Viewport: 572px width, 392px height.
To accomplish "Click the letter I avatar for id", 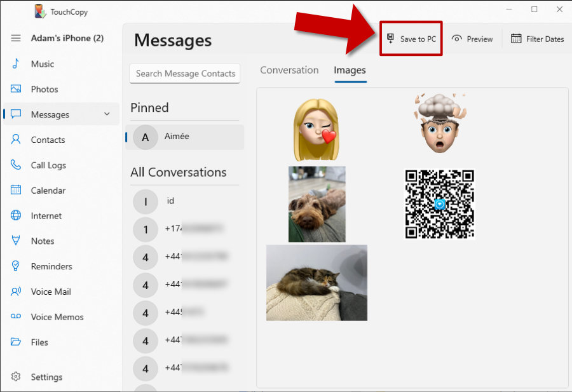I will (145, 201).
